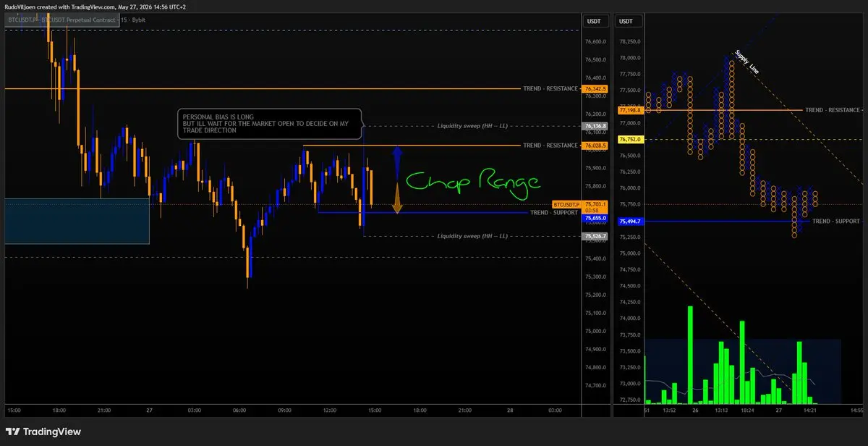Click the 74,000.0 tick on the right price scale
The image size is (868, 446).
[629, 319]
